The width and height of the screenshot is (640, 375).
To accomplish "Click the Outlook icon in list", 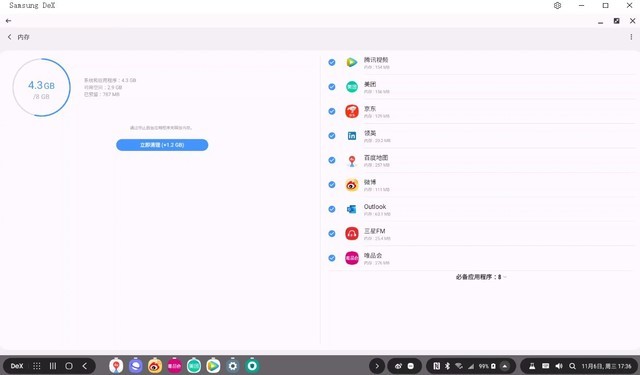I will coord(351,209).
